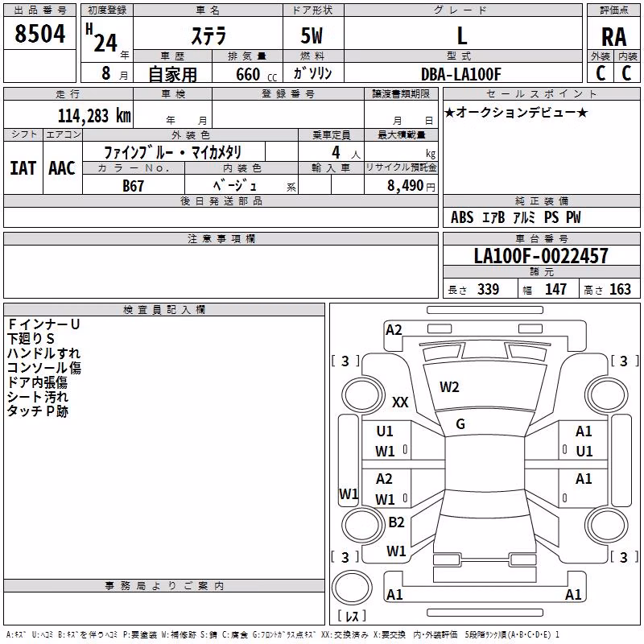Click the 注意事項欄 section header

[x=221, y=238]
